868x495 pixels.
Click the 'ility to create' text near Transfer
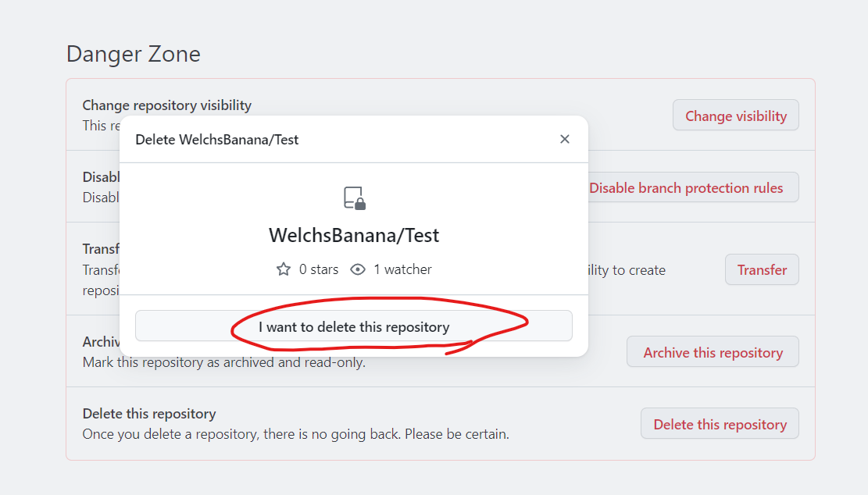(x=627, y=270)
